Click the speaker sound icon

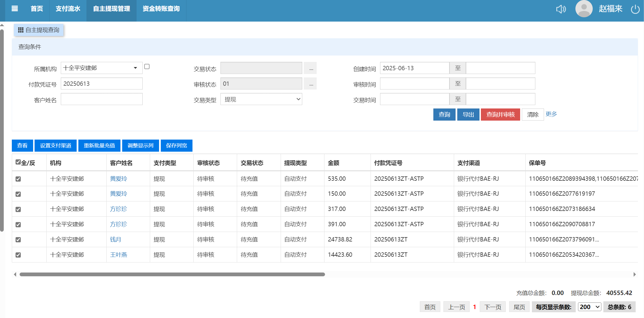[x=561, y=9]
